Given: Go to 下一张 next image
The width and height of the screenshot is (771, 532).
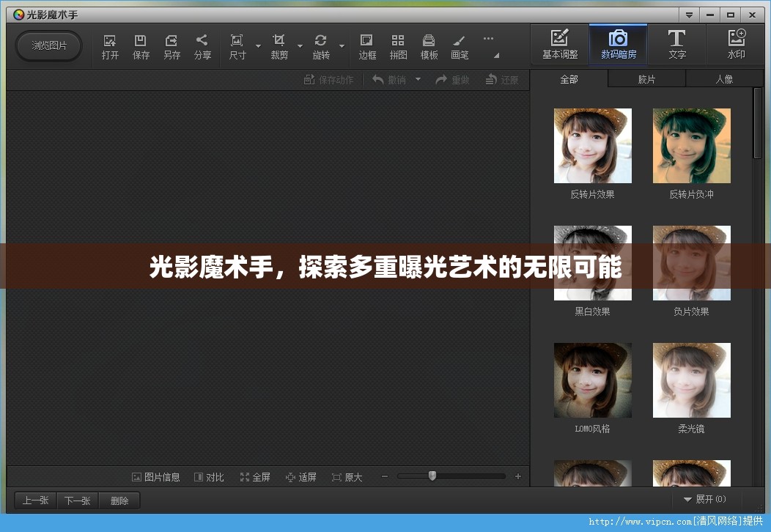Looking at the screenshot, I should 77,500.
